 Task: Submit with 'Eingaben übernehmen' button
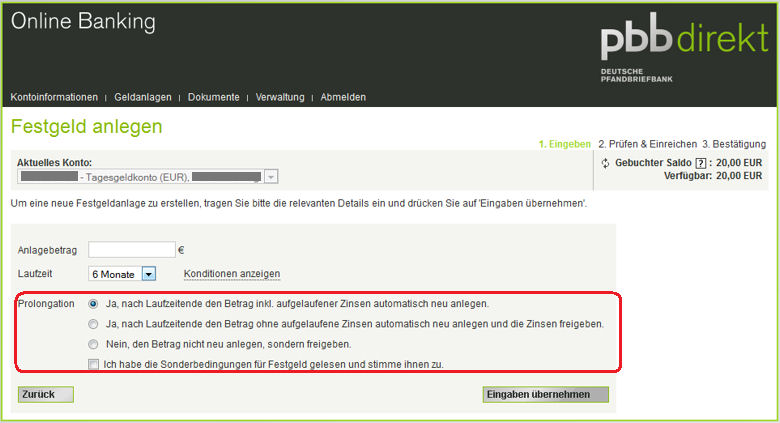point(546,394)
